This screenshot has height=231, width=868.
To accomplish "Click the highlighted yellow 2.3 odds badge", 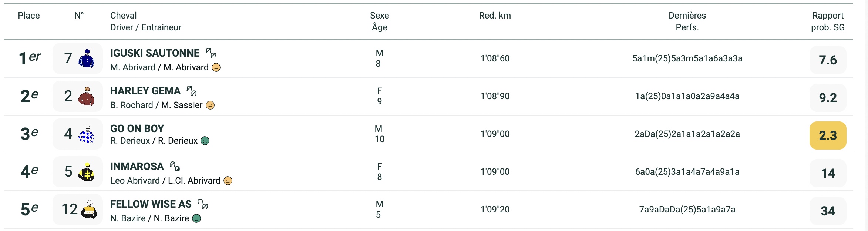I will (828, 135).
